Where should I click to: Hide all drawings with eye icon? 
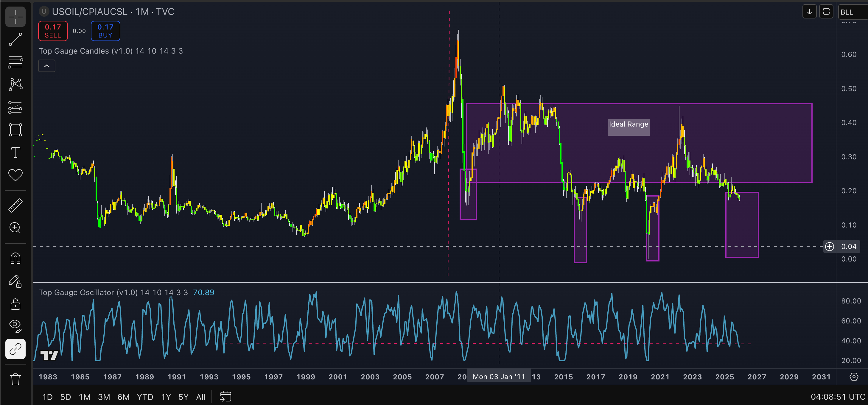[x=15, y=325]
